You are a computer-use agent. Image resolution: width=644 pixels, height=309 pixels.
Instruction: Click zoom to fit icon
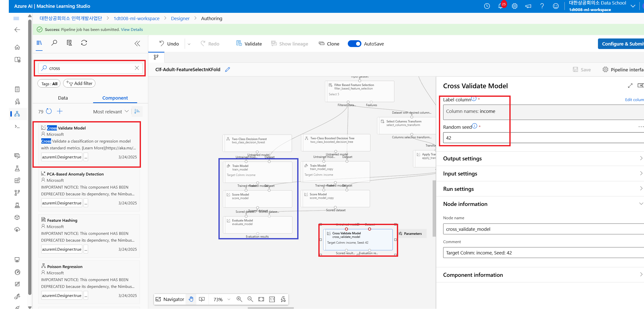pos(261,299)
